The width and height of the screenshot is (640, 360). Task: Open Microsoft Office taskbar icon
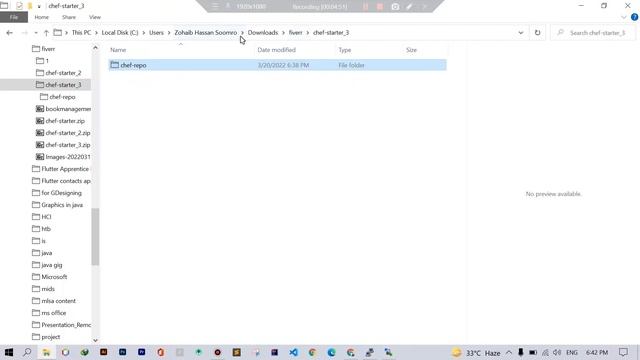[160, 352]
